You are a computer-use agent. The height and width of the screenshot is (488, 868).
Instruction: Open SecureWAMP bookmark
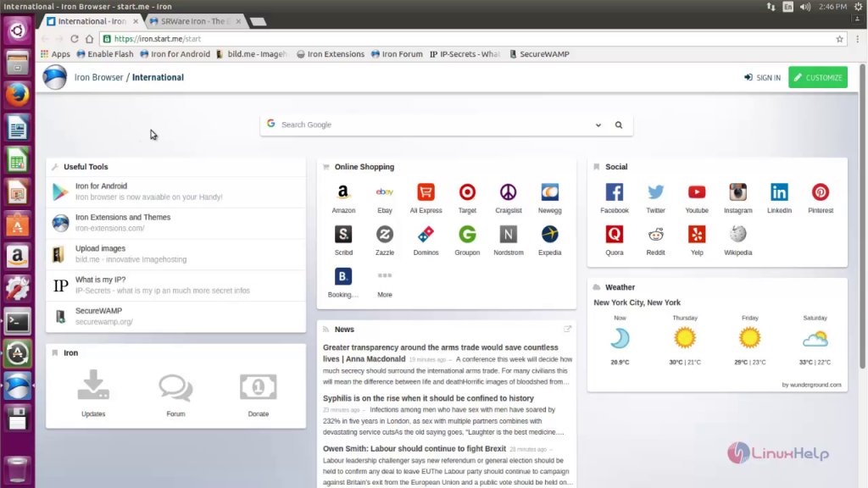click(x=539, y=54)
